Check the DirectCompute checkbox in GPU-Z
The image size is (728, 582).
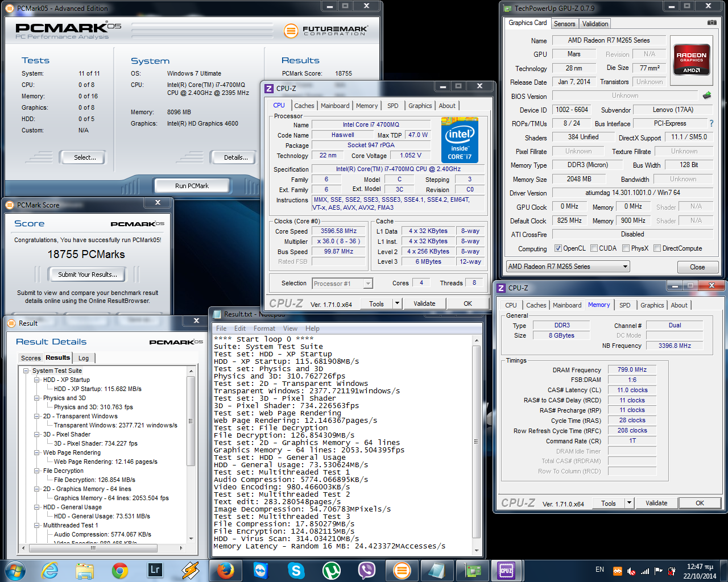click(657, 248)
